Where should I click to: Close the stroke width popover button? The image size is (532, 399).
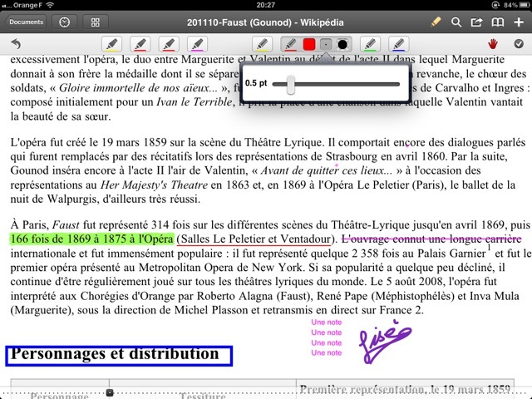(326, 44)
